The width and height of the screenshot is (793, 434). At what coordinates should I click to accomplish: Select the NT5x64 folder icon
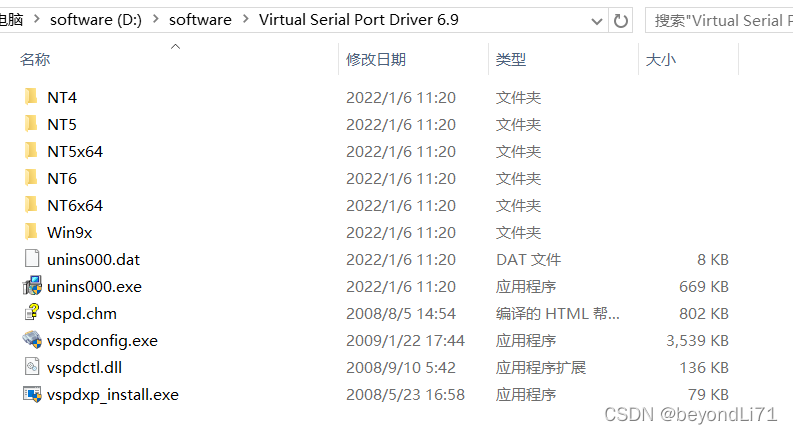tap(31, 150)
